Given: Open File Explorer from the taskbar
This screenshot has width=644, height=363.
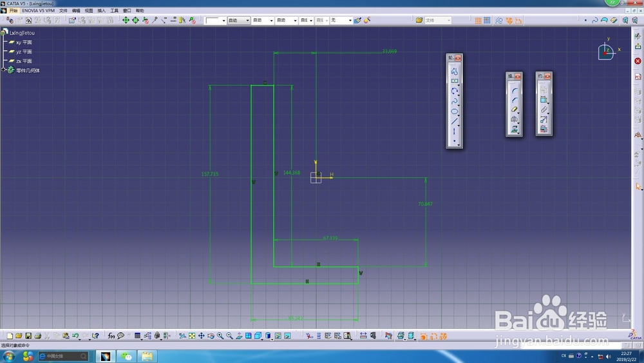Looking at the screenshot, I should pyautogui.click(x=147, y=356).
